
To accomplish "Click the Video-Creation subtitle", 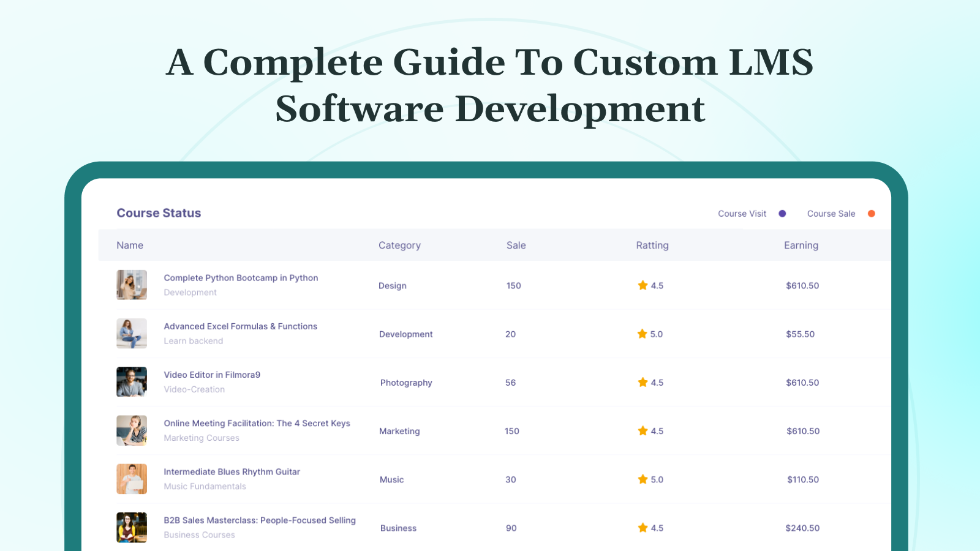I will 194,389.
